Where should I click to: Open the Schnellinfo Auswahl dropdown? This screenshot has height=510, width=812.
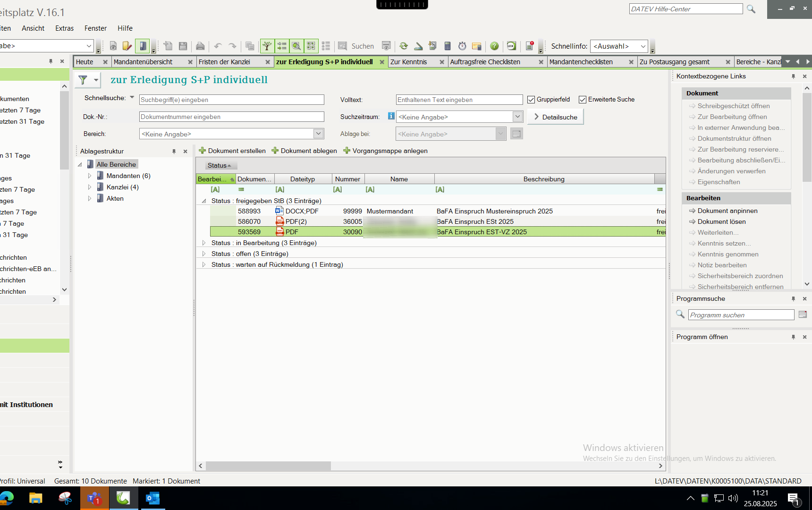pos(643,46)
